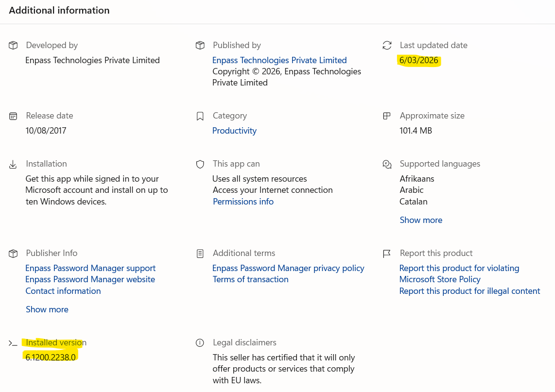The width and height of the screenshot is (555, 392).
Task: Click the Release date calendar icon
Action: (x=13, y=116)
